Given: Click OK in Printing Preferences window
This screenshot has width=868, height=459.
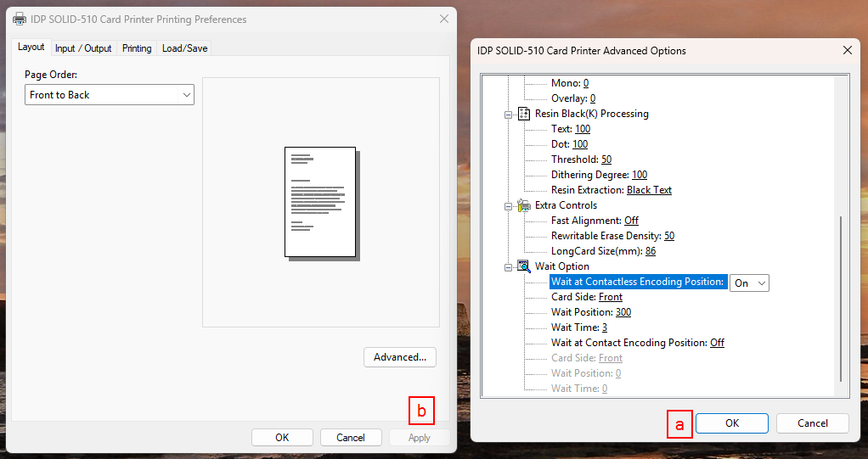Looking at the screenshot, I should pyautogui.click(x=282, y=438).
